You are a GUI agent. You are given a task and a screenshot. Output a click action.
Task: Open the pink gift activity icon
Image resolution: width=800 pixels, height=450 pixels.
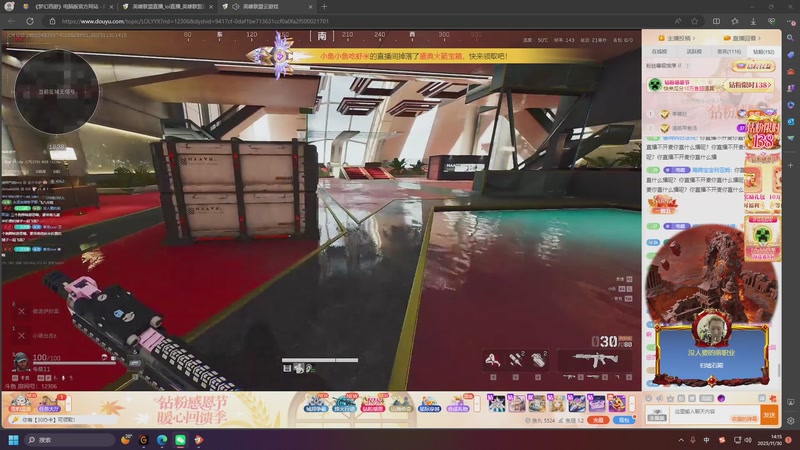tap(458, 404)
